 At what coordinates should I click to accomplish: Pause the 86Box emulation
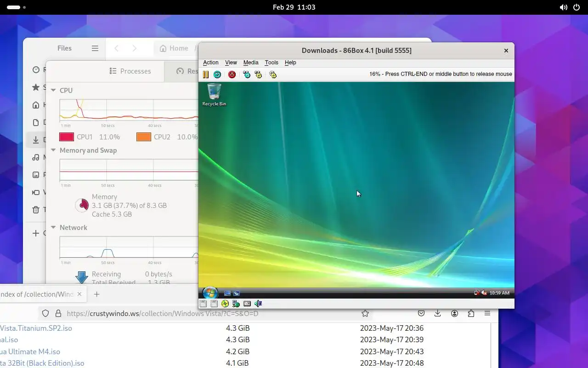click(206, 75)
